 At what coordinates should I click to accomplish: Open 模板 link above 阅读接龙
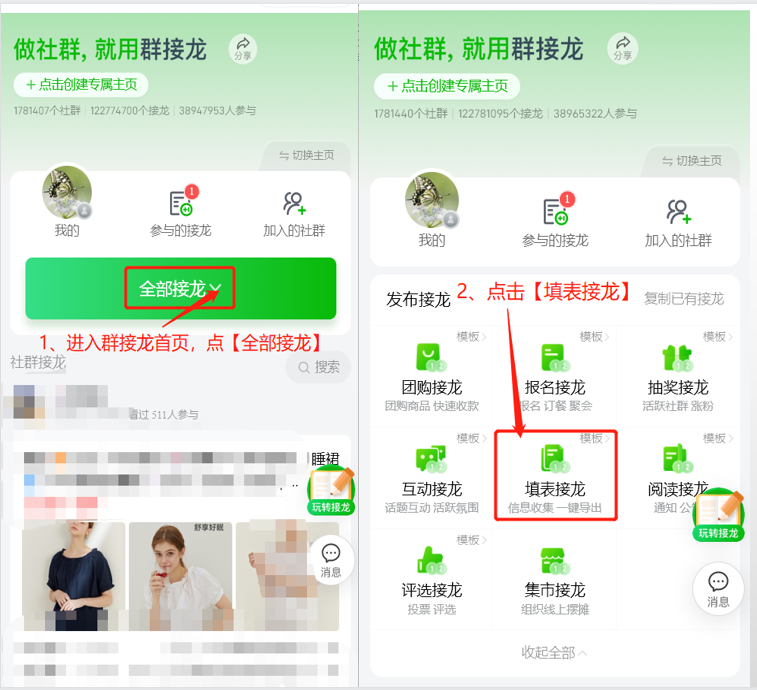coord(718,438)
